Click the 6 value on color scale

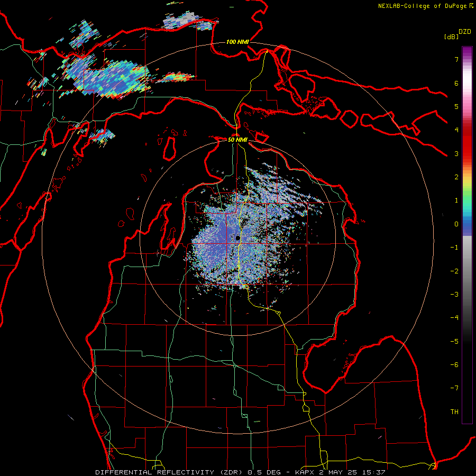coord(456,83)
